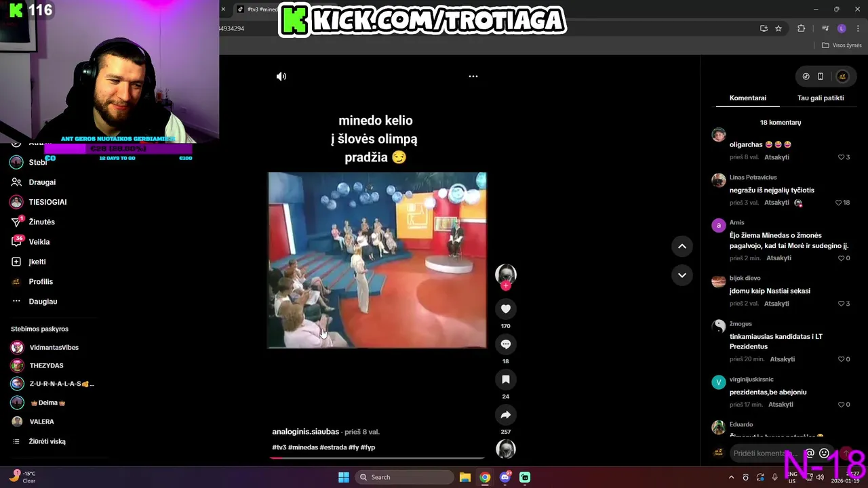Open comments via the speech bubble icon
Screen dimensions: 868x488
click(x=506, y=344)
